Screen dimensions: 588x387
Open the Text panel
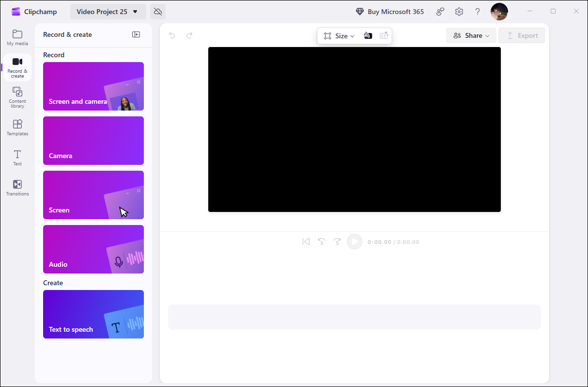click(17, 158)
